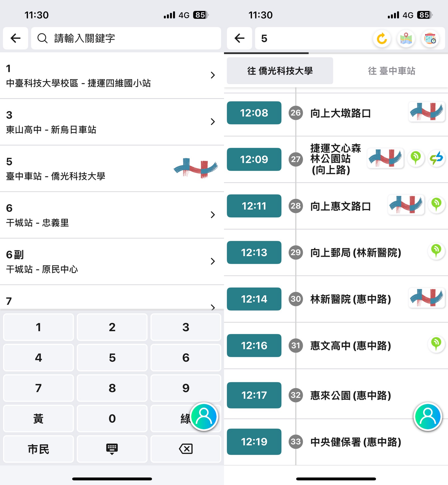448x485 pixels.
Task: Select the 往 僑光科技大學 tab
Action: point(280,71)
